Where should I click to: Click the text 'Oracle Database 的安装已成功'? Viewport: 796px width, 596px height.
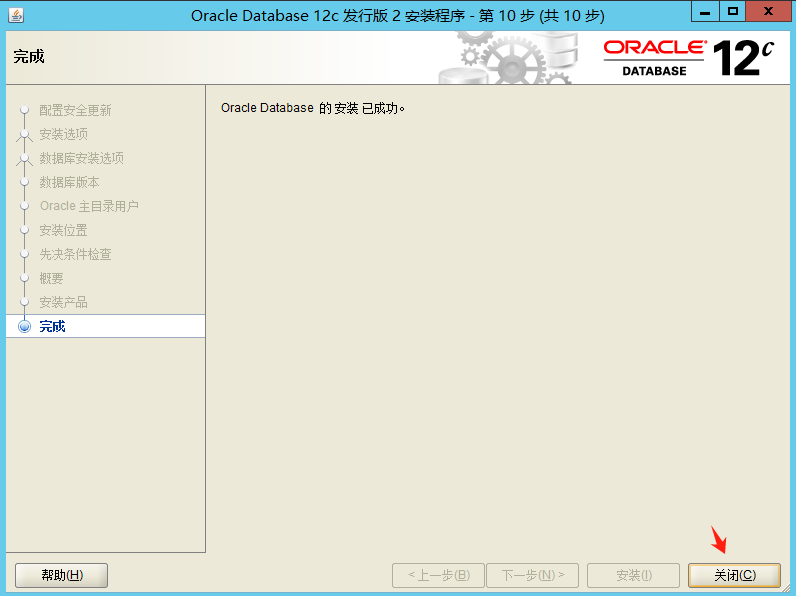(x=312, y=108)
